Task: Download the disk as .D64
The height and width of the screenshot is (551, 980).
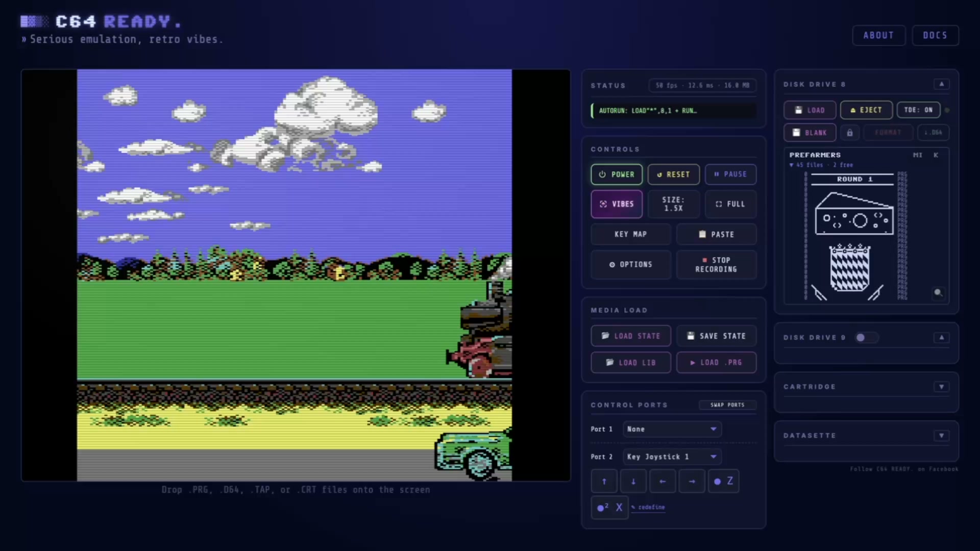Action: (933, 133)
